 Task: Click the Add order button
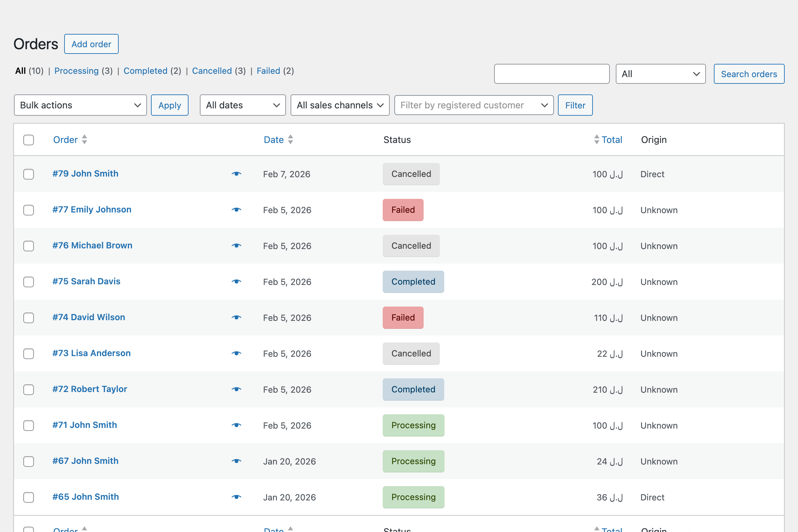91,44
